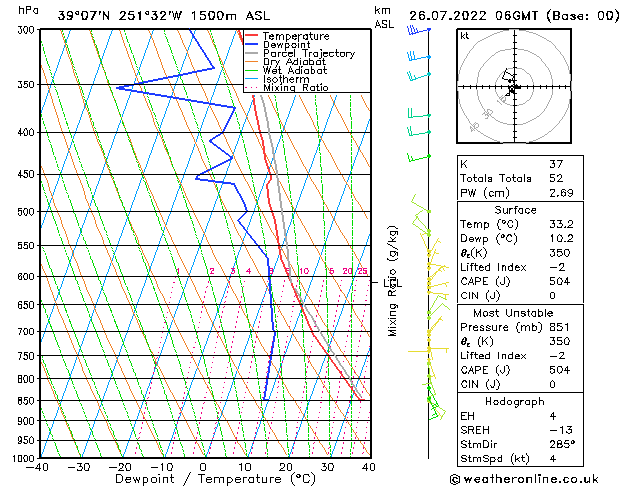629x486 pixels.
Task: Click the 'Totals Totals' label
Action: [x=495, y=178]
